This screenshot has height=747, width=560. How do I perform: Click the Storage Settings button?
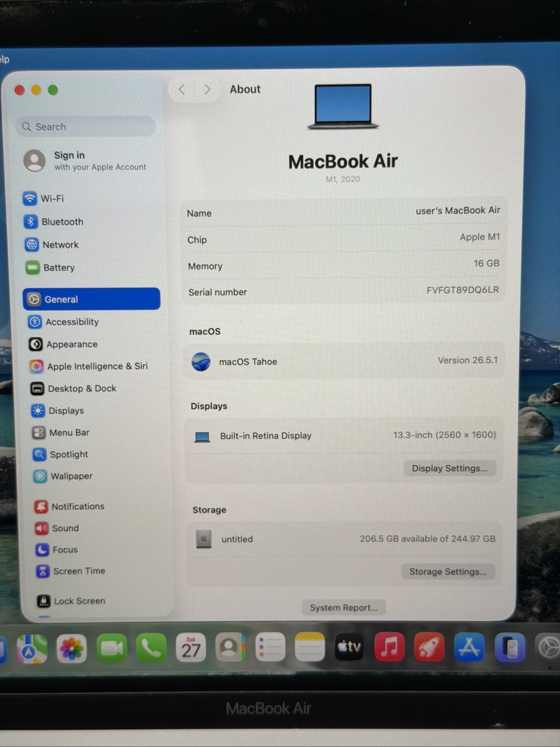pyautogui.click(x=448, y=571)
